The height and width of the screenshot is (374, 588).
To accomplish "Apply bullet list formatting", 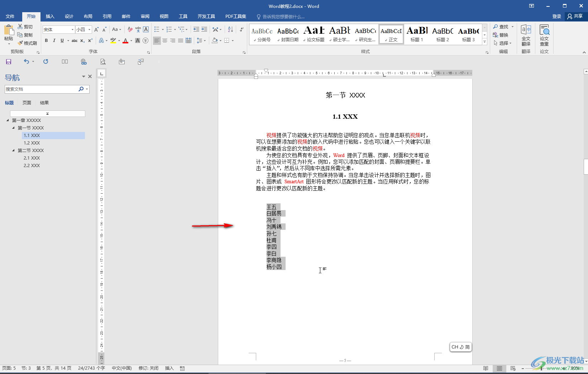I will click(157, 29).
